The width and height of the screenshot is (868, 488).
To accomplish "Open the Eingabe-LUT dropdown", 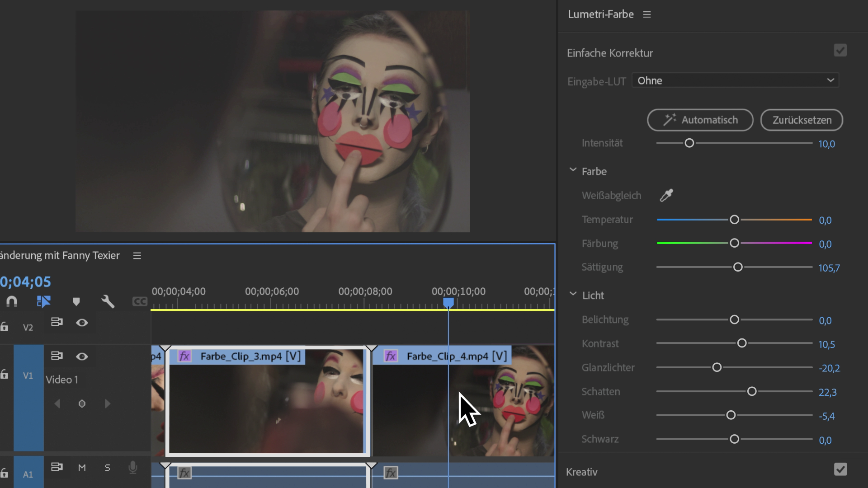I will [x=735, y=80].
